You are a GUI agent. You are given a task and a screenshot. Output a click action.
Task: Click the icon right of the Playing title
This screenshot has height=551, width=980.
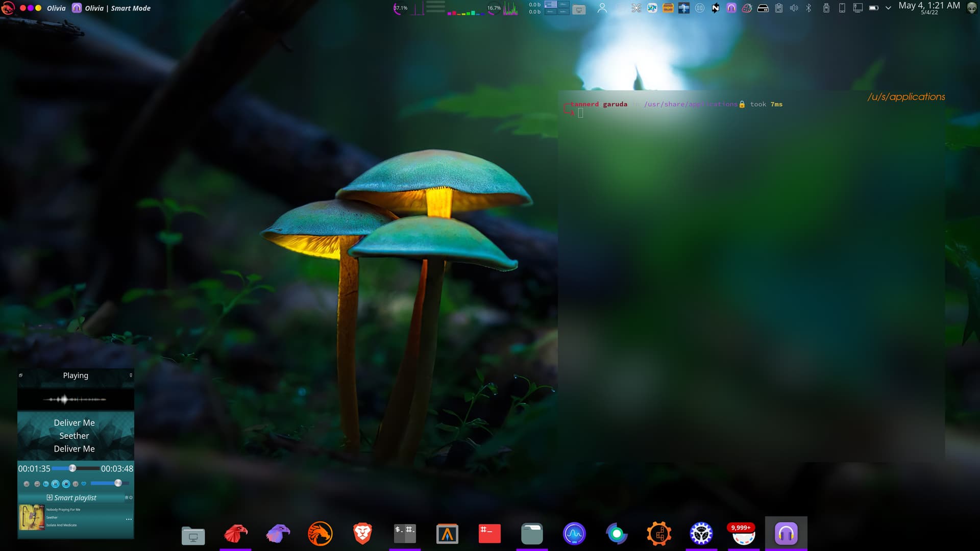pyautogui.click(x=131, y=375)
